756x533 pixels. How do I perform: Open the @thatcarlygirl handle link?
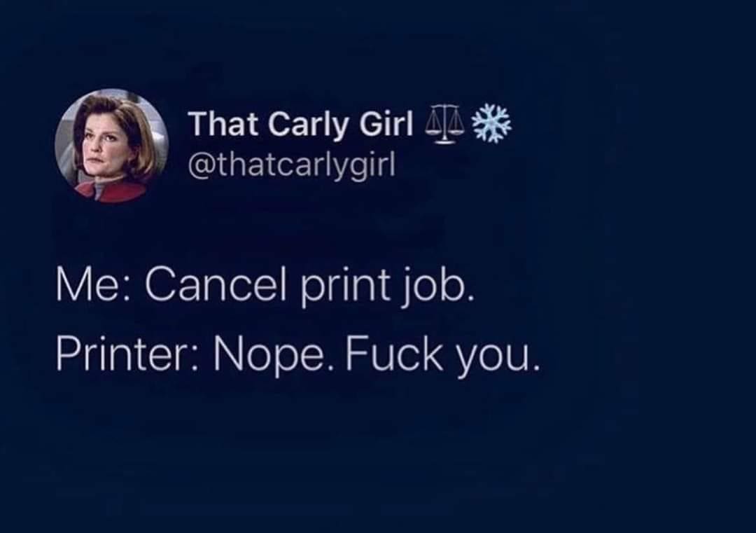tap(293, 165)
